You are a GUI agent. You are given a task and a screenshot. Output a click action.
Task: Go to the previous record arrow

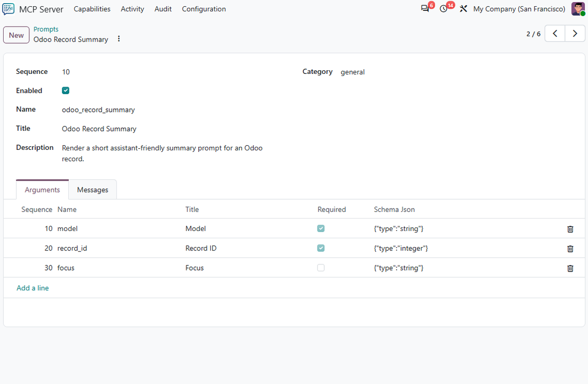pos(555,34)
